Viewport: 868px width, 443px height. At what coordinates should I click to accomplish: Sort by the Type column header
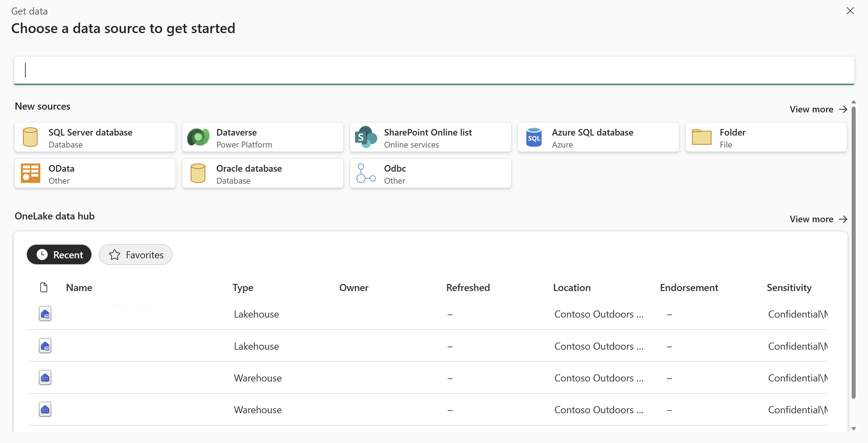tap(243, 288)
